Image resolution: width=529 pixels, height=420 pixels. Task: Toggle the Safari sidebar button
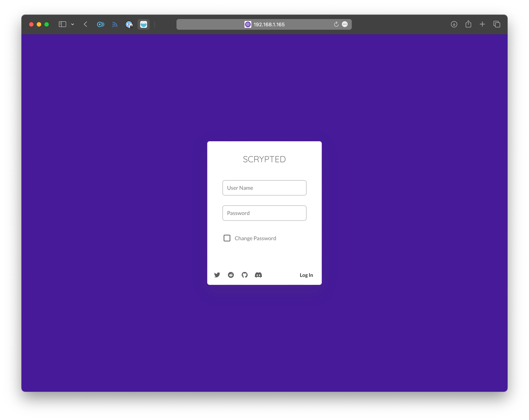point(62,24)
